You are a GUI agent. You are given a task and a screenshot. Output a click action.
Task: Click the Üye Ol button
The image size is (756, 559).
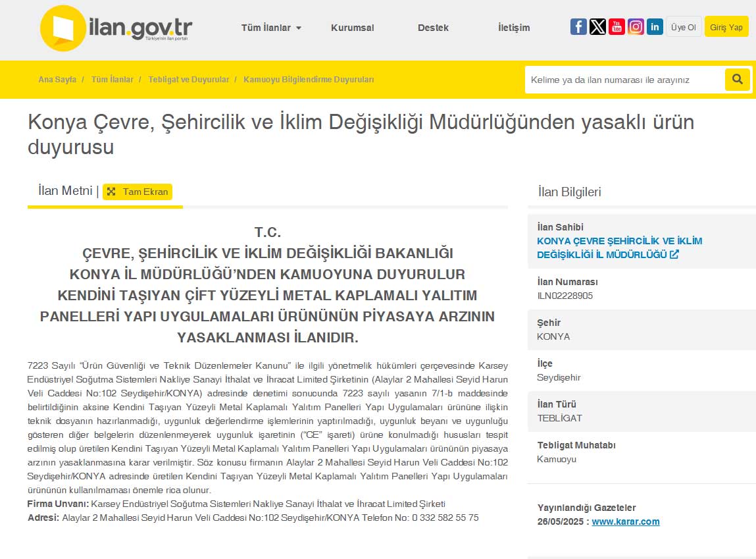683,27
